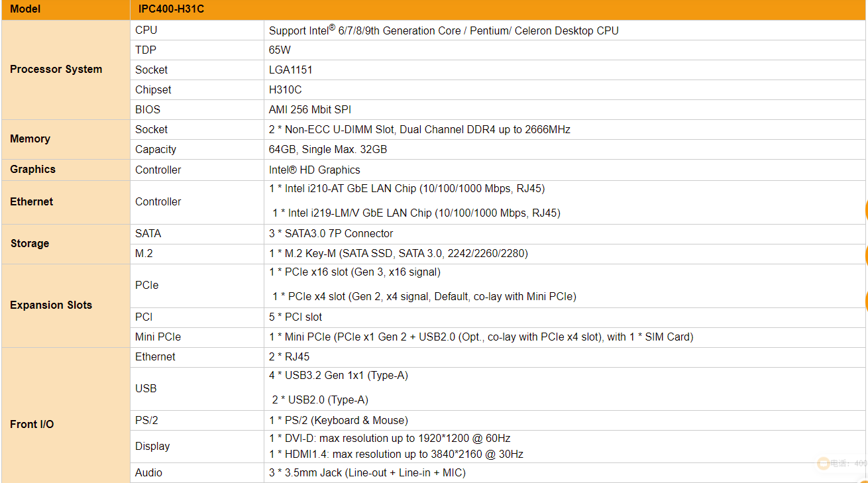
Task: Select the "Intel® HD Graphics" value
Action: [x=315, y=170]
